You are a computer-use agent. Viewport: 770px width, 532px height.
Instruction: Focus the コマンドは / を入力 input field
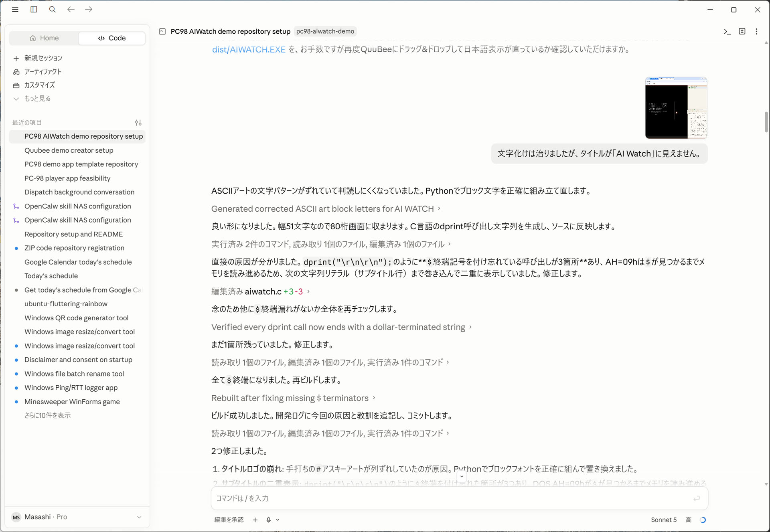(x=460, y=498)
